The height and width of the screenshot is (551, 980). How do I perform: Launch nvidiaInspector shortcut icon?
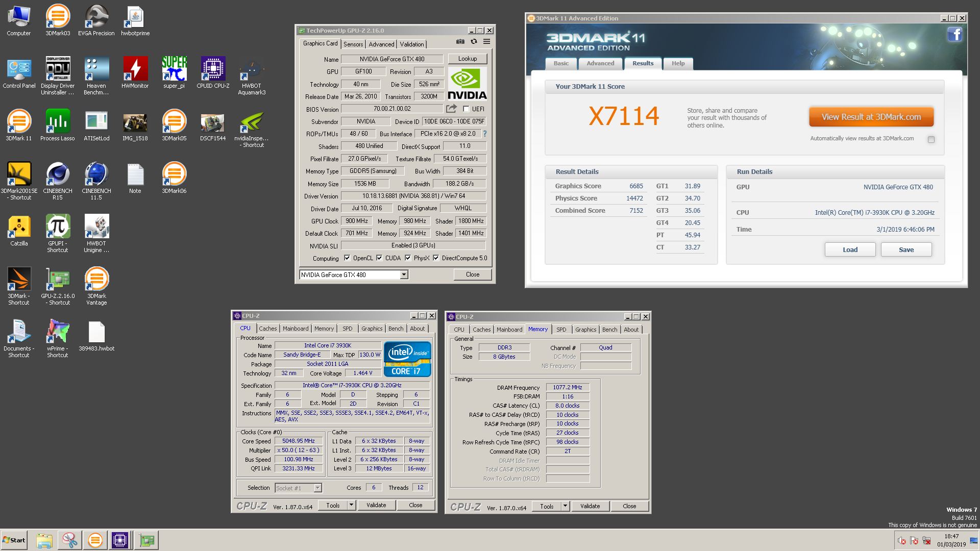(252, 128)
